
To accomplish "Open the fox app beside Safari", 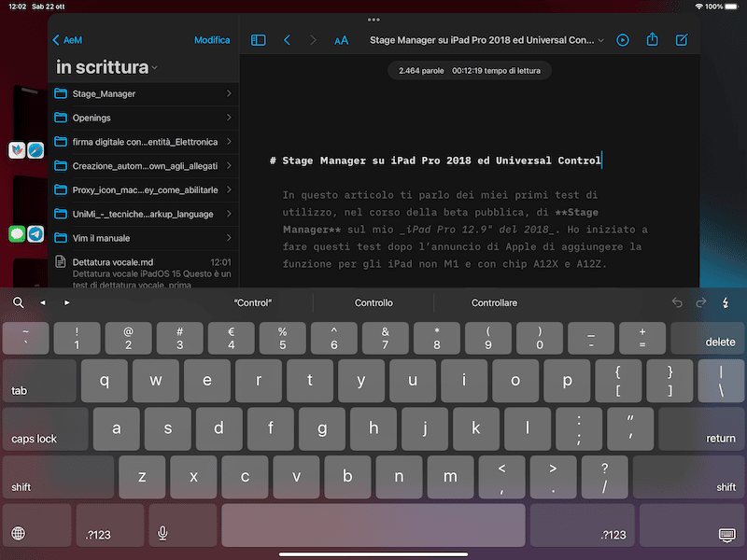I will tap(17, 150).
